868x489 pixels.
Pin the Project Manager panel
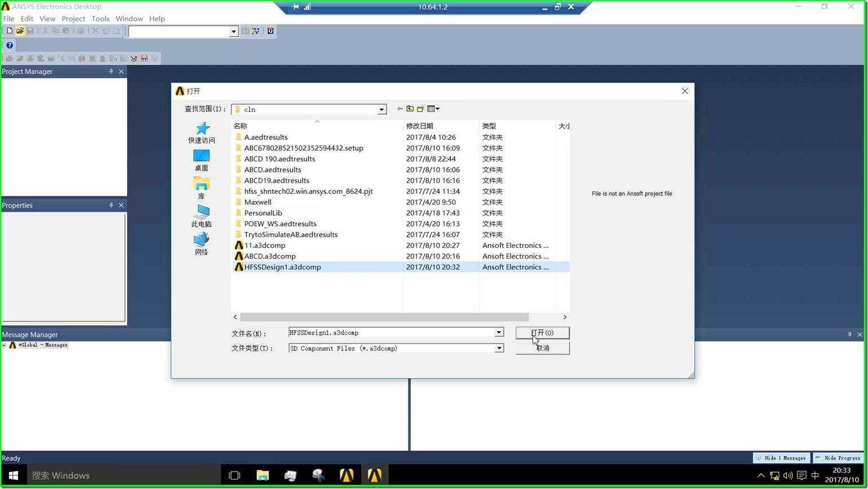click(111, 72)
